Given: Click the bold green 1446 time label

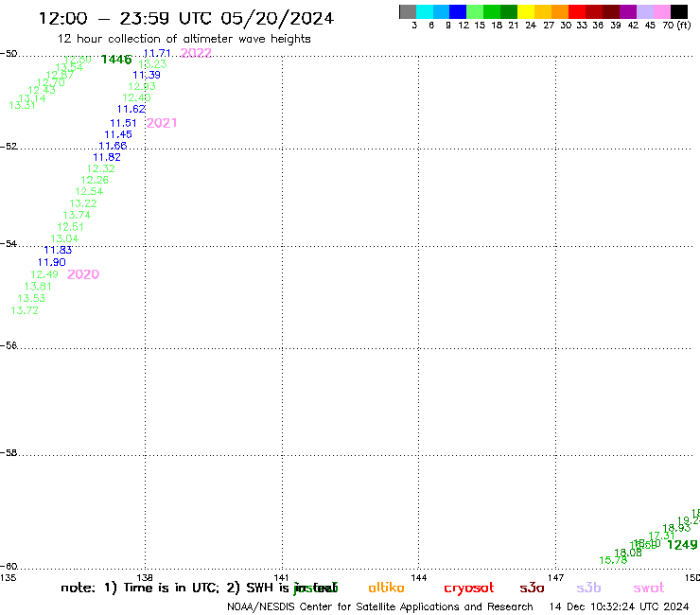Looking at the screenshot, I should pyautogui.click(x=116, y=59).
